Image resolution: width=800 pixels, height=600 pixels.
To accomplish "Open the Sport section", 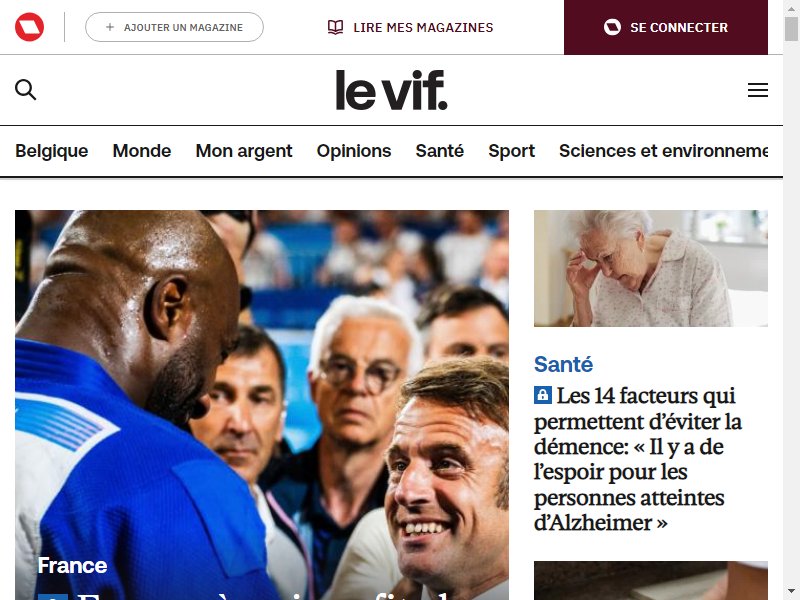I will [x=511, y=151].
